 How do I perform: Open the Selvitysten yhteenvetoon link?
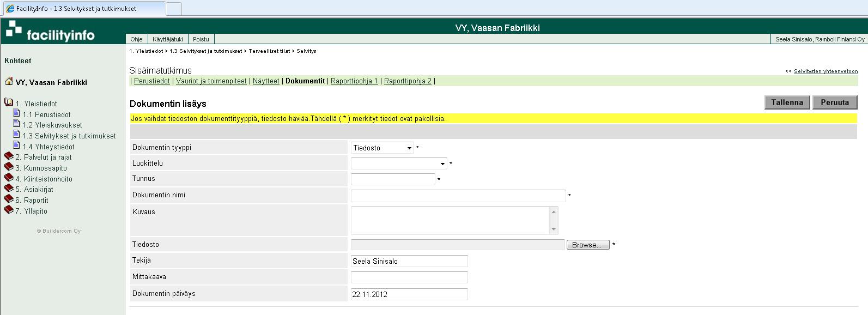pyautogui.click(x=825, y=71)
